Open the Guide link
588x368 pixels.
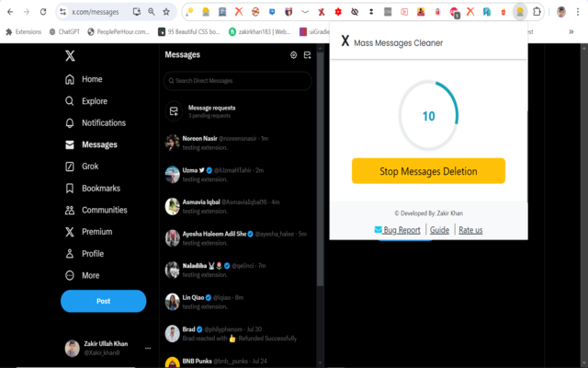coord(439,230)
